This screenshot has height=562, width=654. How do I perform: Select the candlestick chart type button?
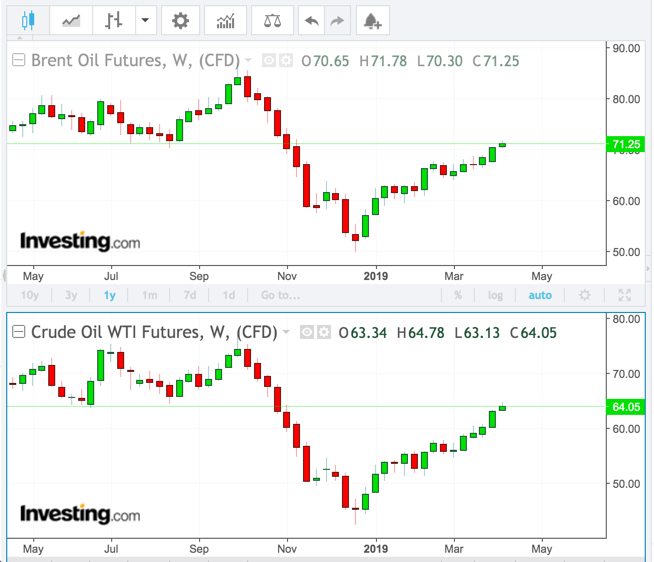point(28,20)
